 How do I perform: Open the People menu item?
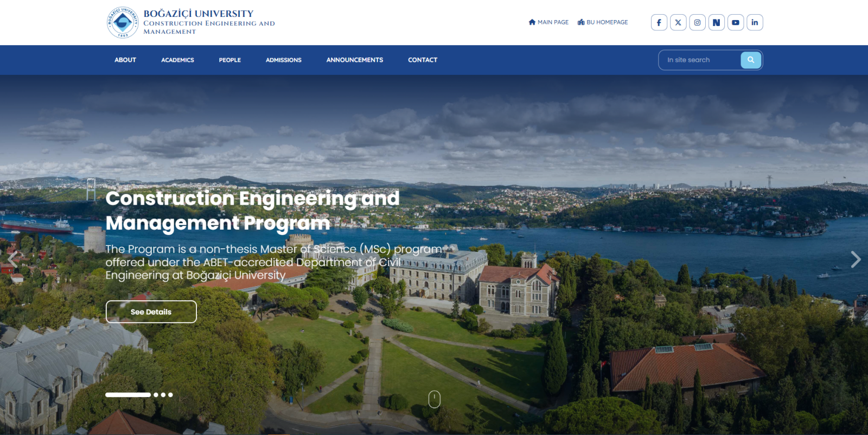230,60
